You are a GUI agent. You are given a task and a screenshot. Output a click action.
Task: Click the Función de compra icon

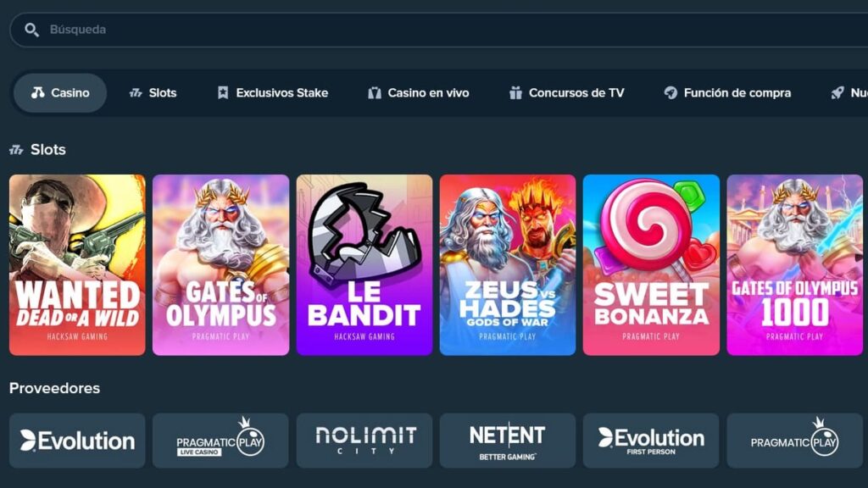670,93
